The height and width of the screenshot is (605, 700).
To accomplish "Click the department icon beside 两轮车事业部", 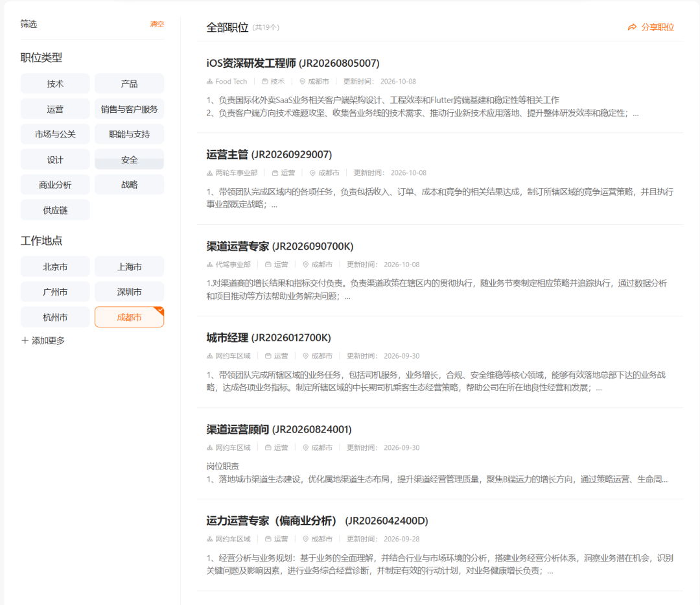I will coord(210,172).
